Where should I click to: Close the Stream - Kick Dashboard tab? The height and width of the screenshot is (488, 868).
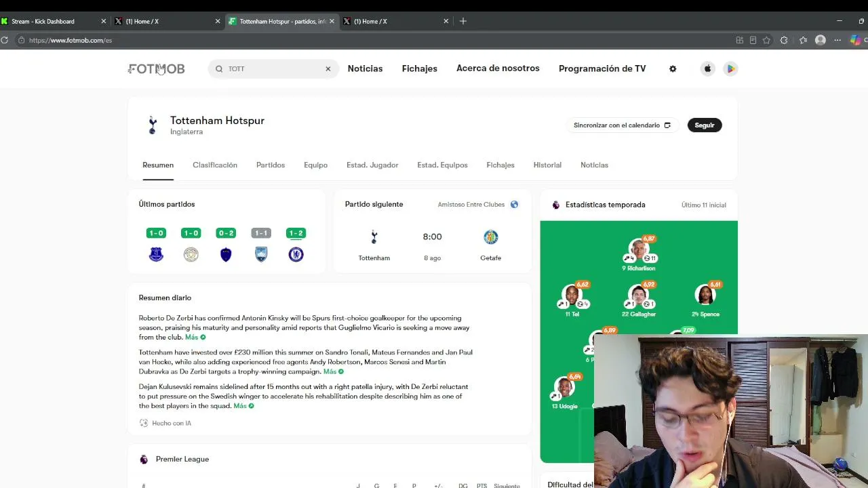coord(103,22)
